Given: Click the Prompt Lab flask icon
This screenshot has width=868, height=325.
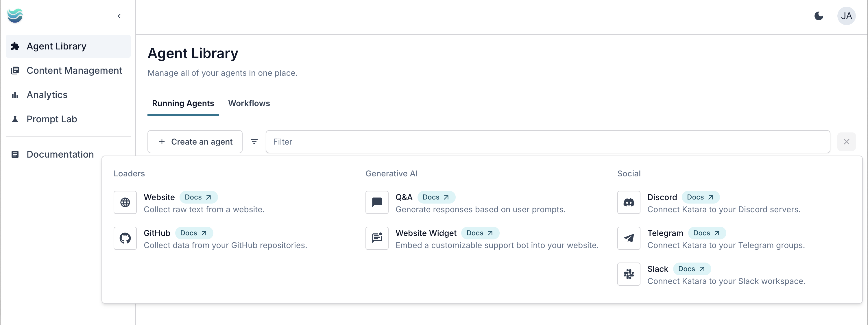Looking at the screenshot, I should click(15, 119).
